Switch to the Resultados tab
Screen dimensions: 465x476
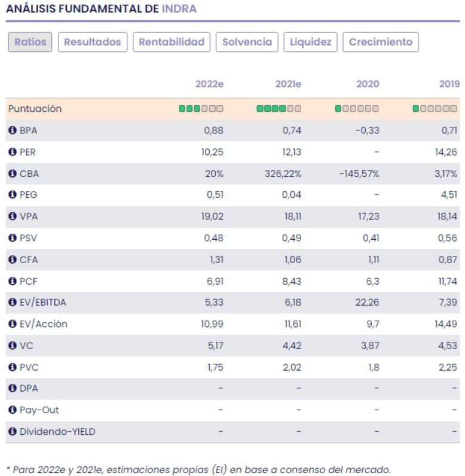[93, 42]
